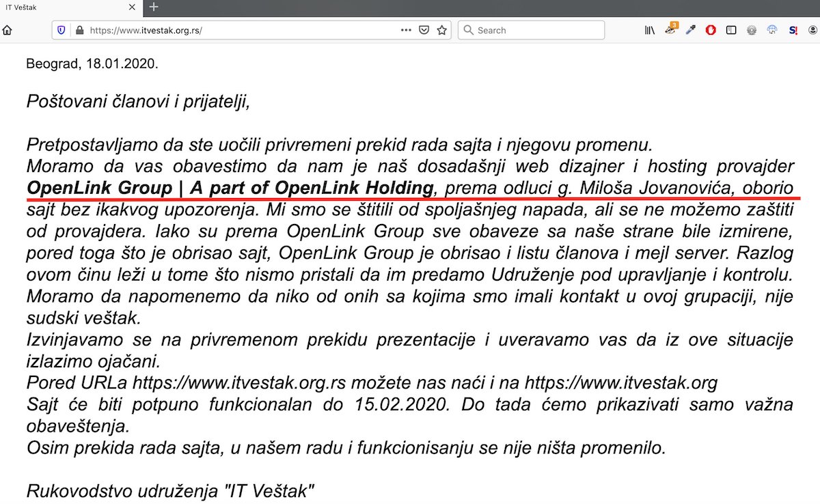Close the IT Veštak tab

133,7
